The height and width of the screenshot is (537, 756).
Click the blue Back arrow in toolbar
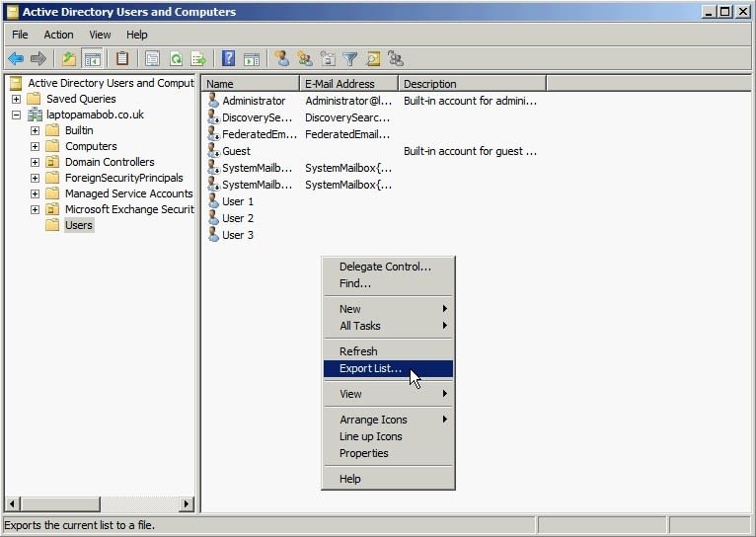click(x=16, y=59)
